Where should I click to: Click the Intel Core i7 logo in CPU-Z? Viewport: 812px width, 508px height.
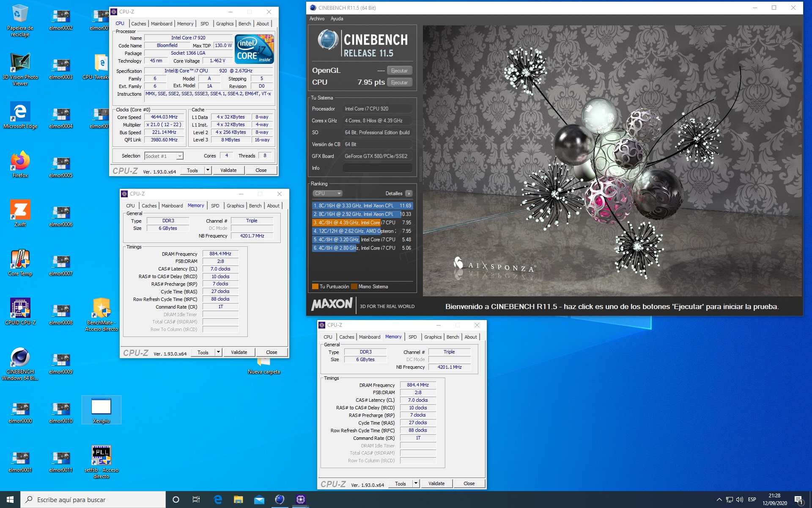[x=255, y=49]
